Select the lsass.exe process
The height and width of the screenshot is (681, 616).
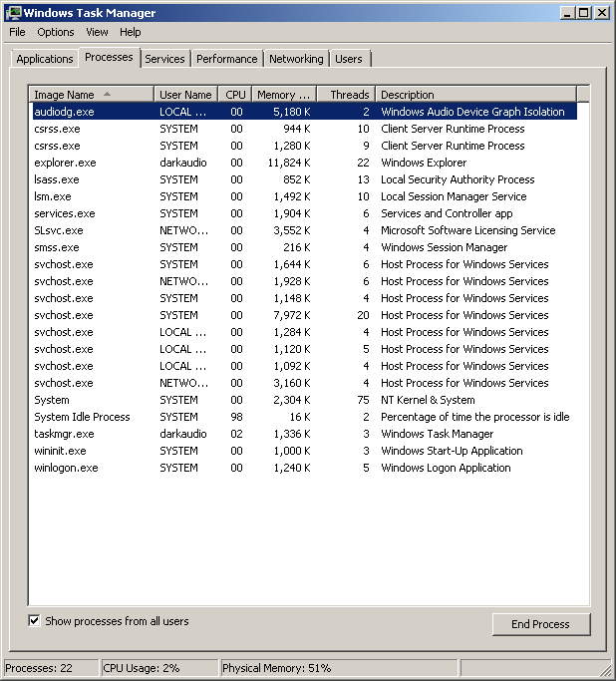click(305, 179)
